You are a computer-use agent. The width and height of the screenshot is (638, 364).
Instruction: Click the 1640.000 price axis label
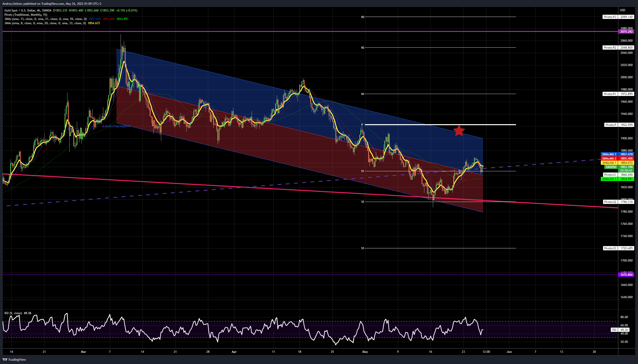coord(626,297)
